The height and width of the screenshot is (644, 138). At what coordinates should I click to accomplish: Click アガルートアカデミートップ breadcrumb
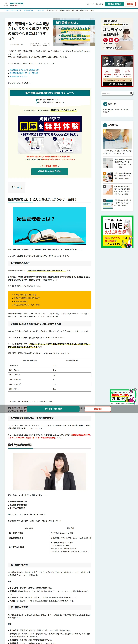click(13, 11)
